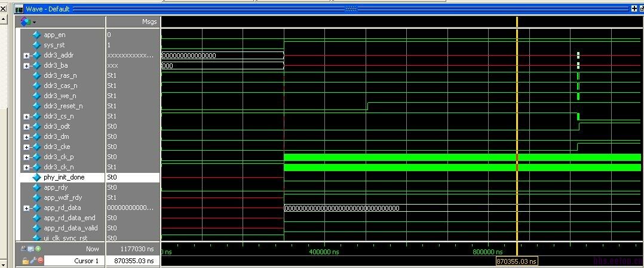Click the ddr3_addr bus diamond icon

[37, 56]
